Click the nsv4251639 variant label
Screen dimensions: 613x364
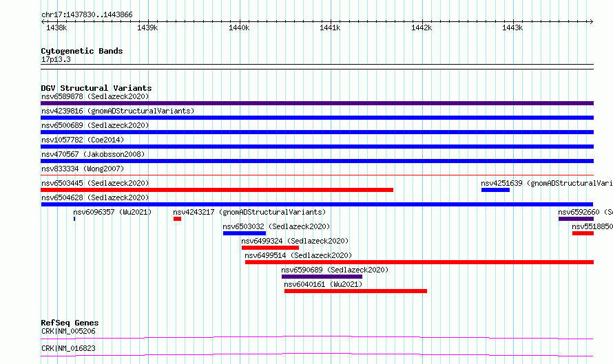point(547,183)
